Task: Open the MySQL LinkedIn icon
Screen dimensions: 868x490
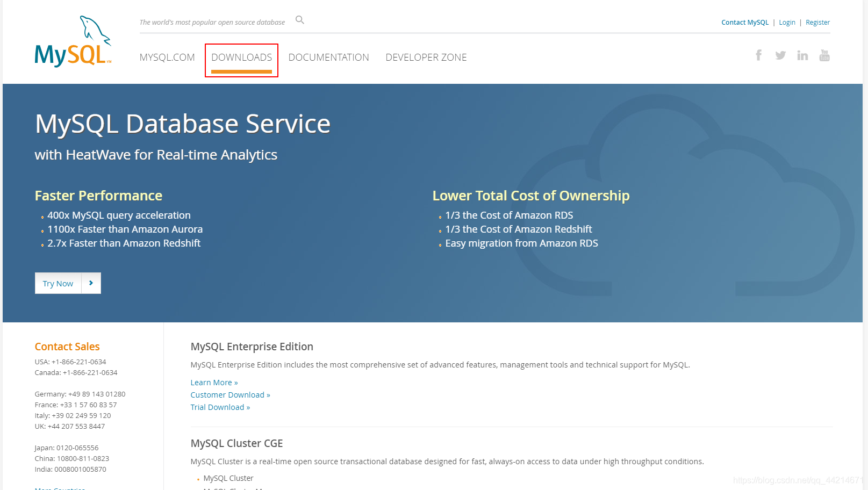Action: pos(802,55)
